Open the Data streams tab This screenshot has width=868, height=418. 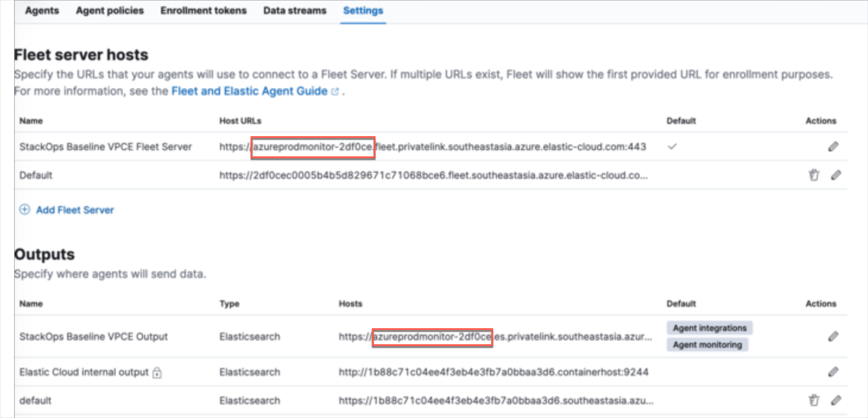coord(294,10)
